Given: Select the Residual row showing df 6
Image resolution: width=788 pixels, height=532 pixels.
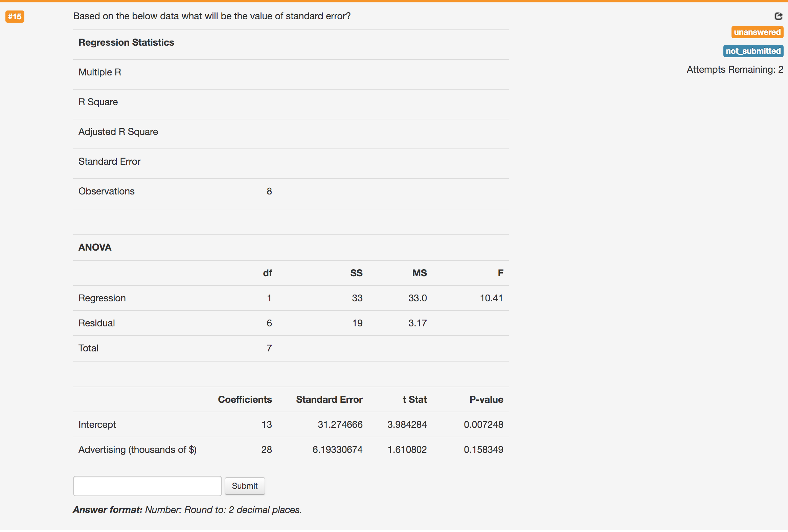Looking at the screenshot, I should point(269,323).
